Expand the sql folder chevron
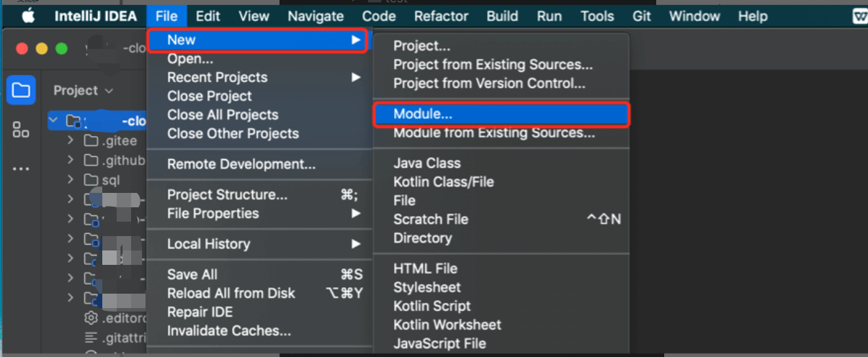Image resolution: width=868 pixels, height=357 pixels. coord(71,180)
